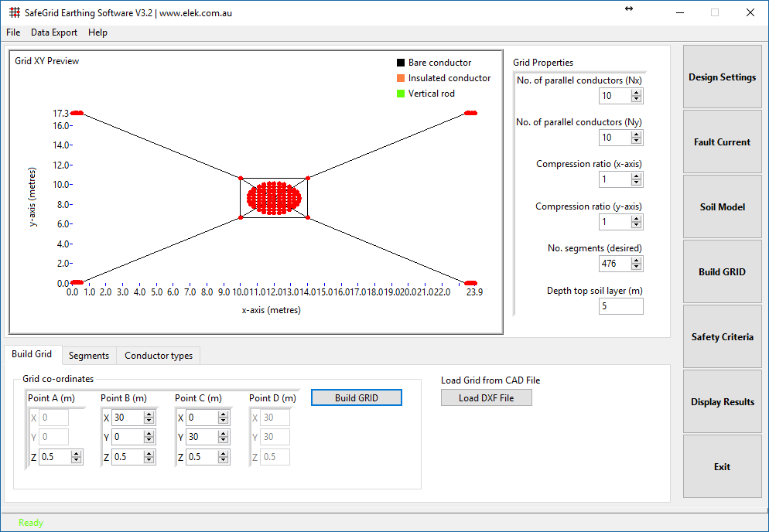Open the File menu

(12, 32)
